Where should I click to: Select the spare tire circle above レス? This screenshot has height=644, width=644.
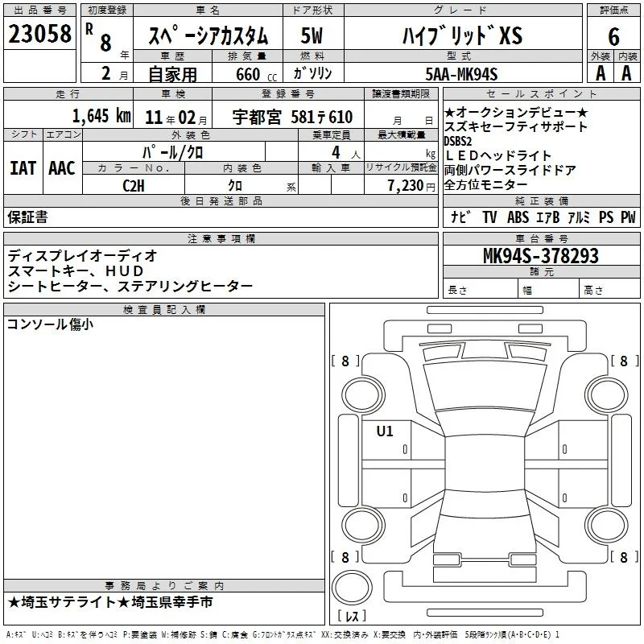pos(352,587)
